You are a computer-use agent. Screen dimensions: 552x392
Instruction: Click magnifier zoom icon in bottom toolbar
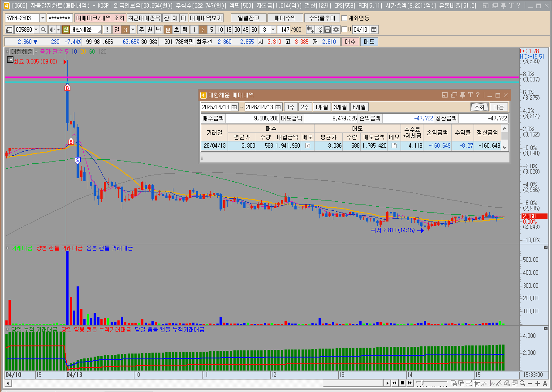point(522,383)
